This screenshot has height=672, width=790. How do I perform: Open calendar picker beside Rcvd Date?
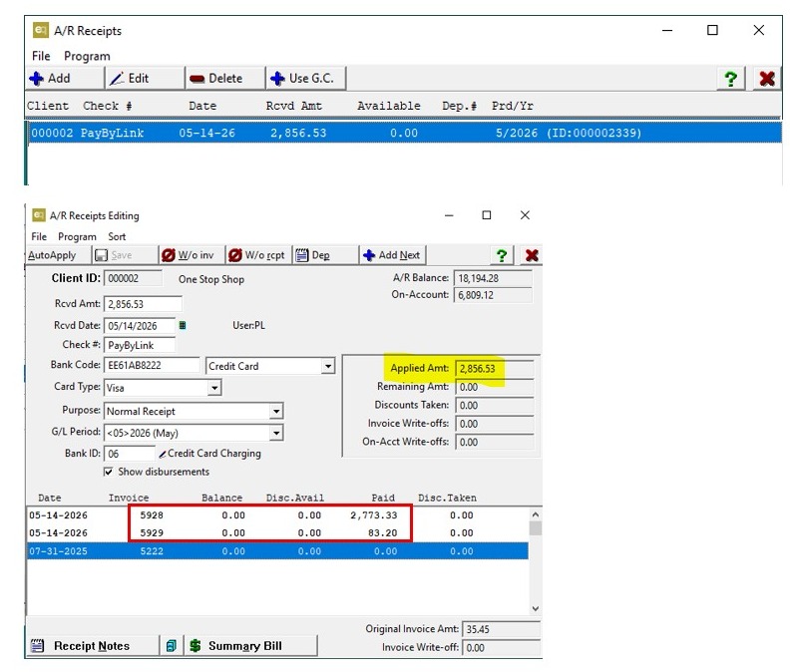click(x=183, y=325)
